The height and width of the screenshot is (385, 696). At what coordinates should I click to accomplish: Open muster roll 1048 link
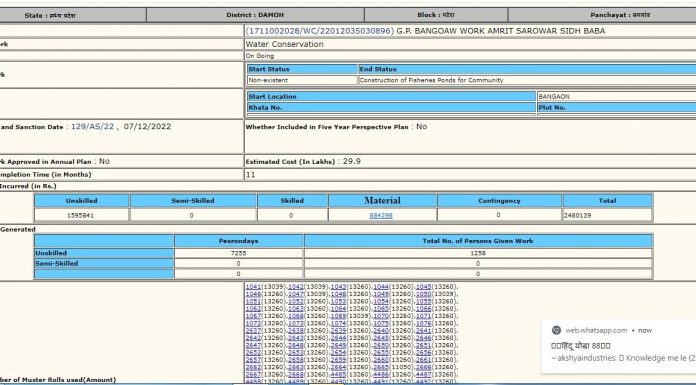(338, 294)
